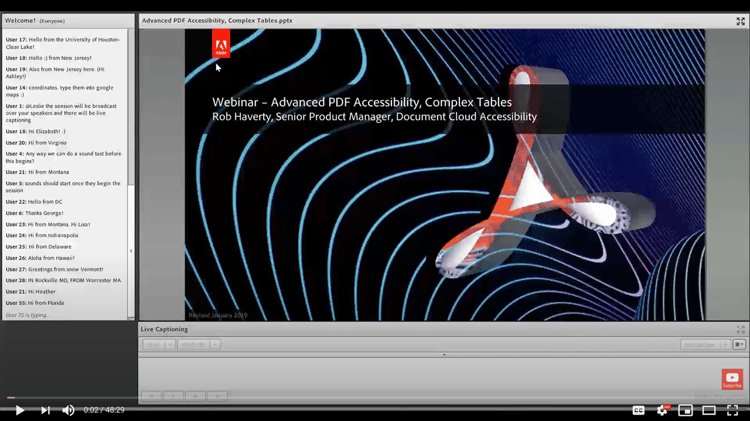Click the 'Welcome!' chat pod title
This screenshot has height=421, width=750.
(20, 21)
